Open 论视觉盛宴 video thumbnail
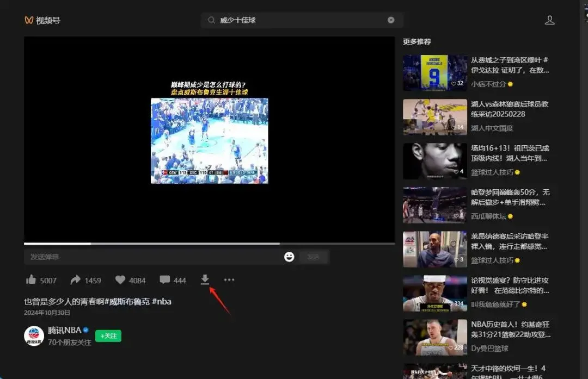Screen dimensions: 588x379 [434, 293]
